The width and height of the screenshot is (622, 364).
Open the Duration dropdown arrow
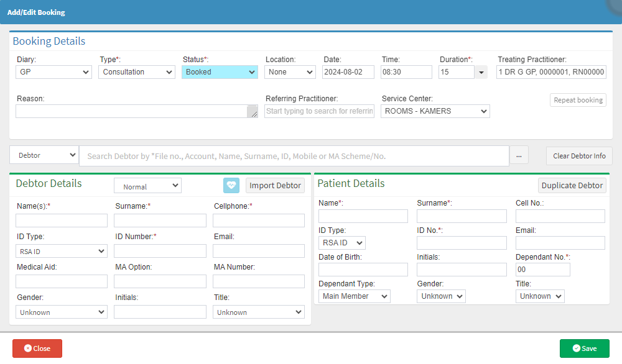point(481,72)
